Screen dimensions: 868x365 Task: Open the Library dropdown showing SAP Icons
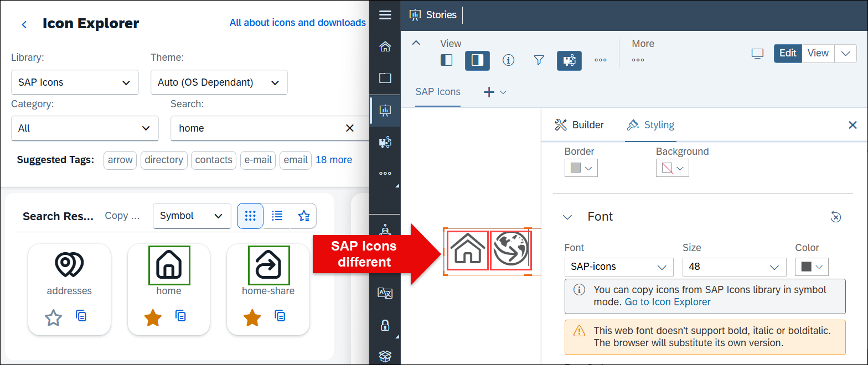tap(75, 82)
